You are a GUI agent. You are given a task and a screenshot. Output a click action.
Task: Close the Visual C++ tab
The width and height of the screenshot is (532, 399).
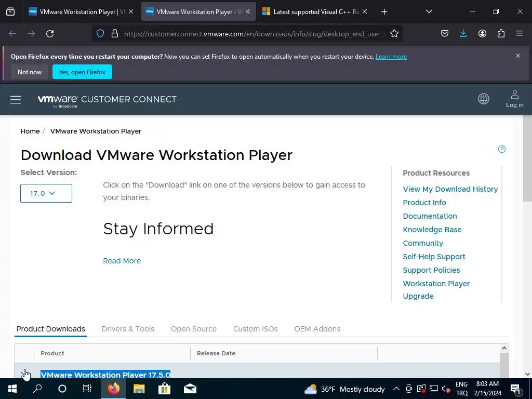pyautogui.click(x=365, y=11)
